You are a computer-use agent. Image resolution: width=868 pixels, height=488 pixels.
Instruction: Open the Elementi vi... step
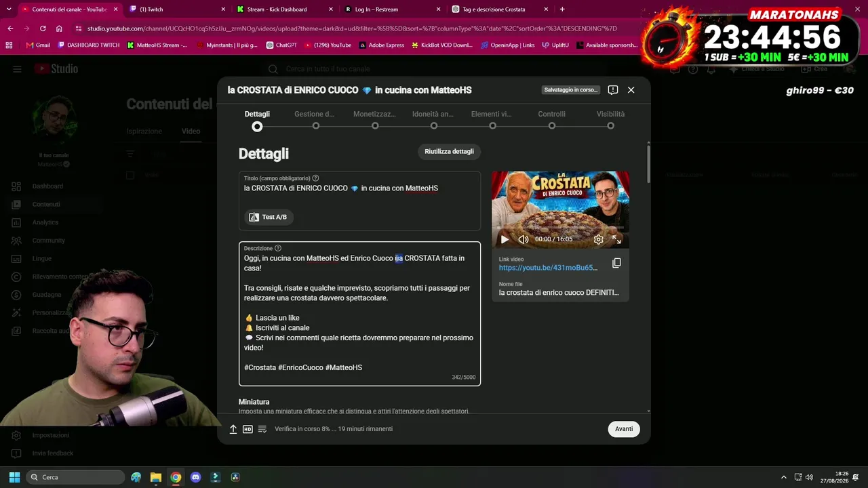pos(492,119)
